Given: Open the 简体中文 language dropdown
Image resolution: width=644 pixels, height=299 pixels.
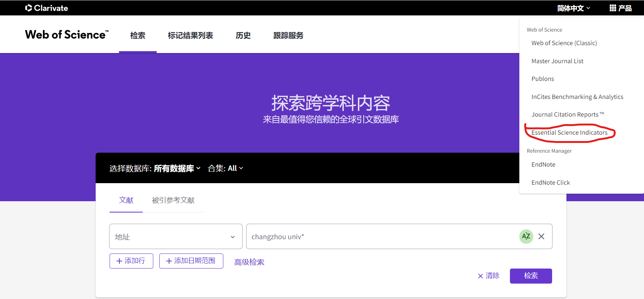Looking at the screenshot, I should tap(573, 8).
